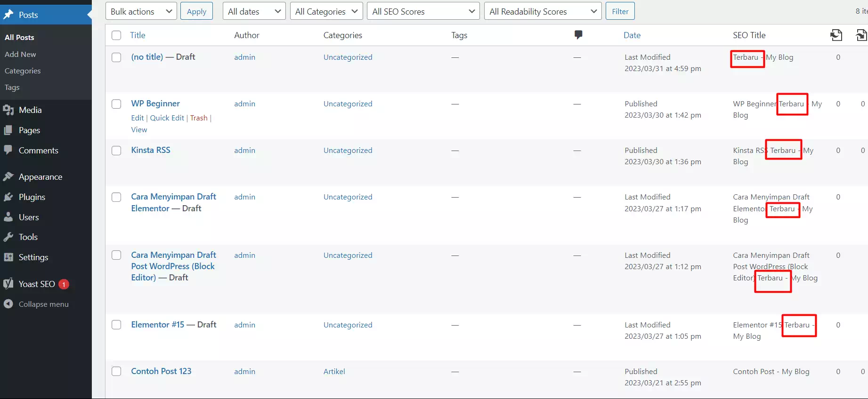Image resolution: width=868 pixels, height=399 pixels.
Task: Click the Yoast SEO logo icon
Action: [x=8, y=284]
